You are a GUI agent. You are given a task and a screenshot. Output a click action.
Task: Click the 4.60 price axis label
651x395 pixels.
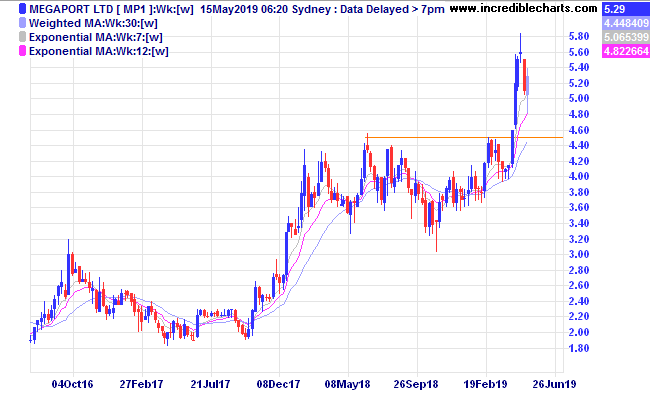(579, 130)
